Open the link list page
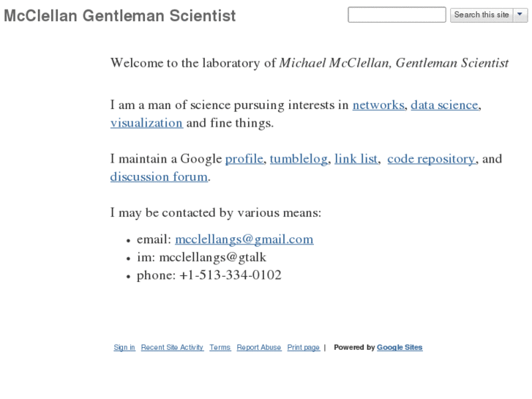Viewport: 532px width, 399px height. 356,158
